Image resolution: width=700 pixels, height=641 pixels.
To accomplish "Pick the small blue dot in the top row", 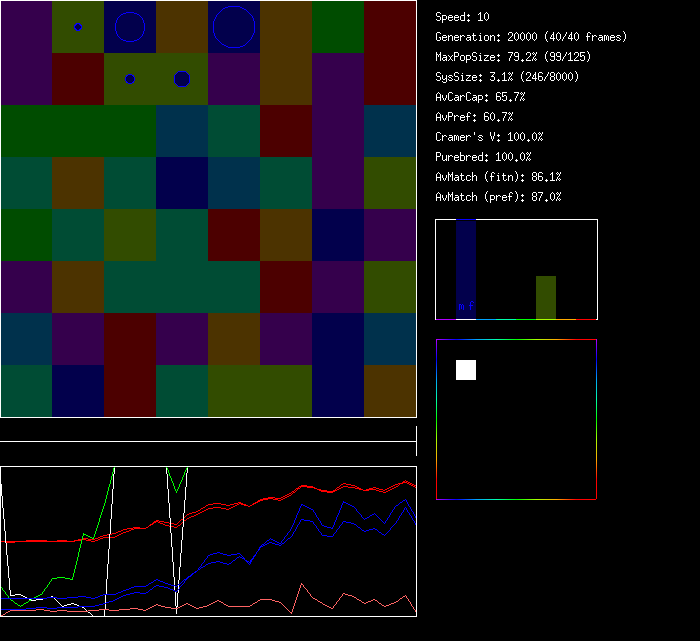I will pos(78,27).
